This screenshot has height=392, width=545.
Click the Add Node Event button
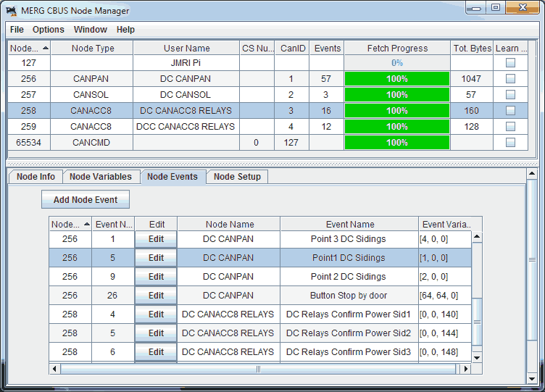click(86, 199)
